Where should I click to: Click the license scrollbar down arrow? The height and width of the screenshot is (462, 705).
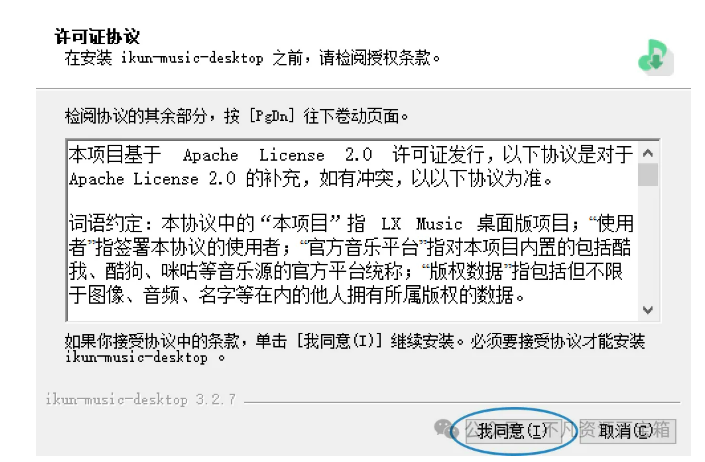648,310
